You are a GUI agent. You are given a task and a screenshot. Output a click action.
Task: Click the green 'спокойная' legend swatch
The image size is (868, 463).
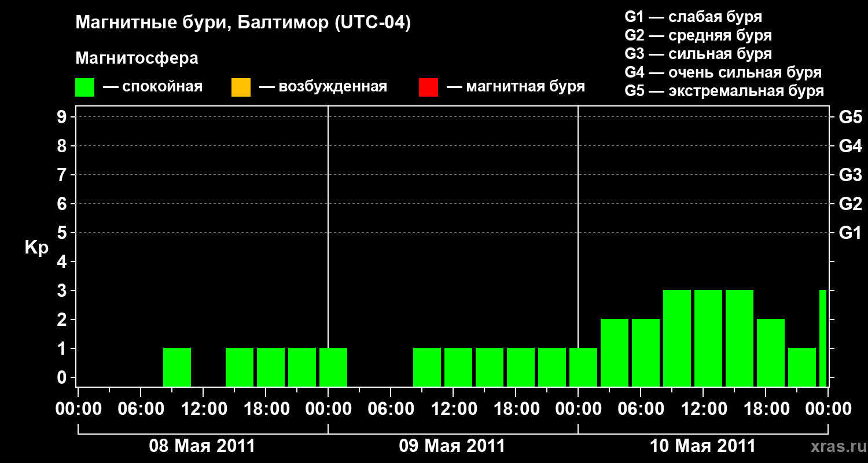(x=84, y=87)
